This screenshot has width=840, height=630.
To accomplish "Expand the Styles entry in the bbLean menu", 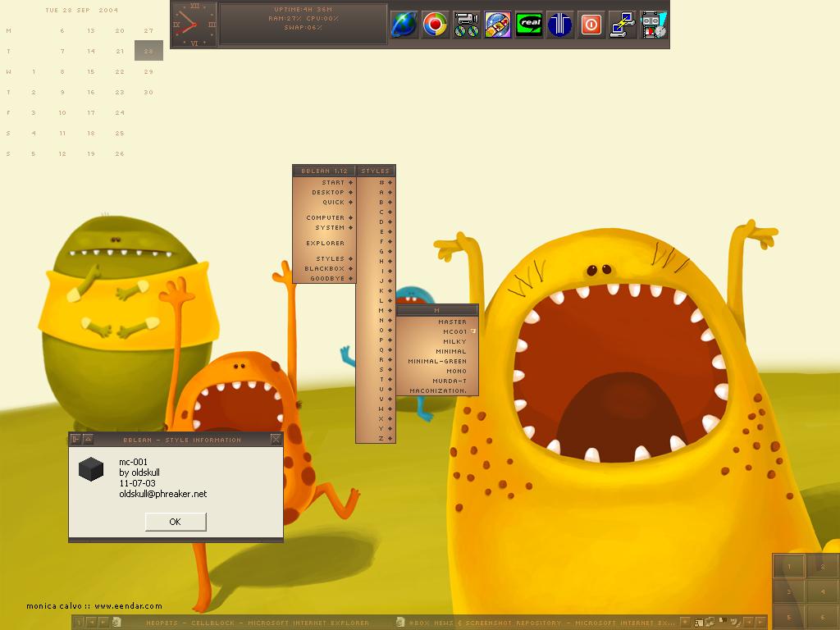I will click(x=324, y=258).
